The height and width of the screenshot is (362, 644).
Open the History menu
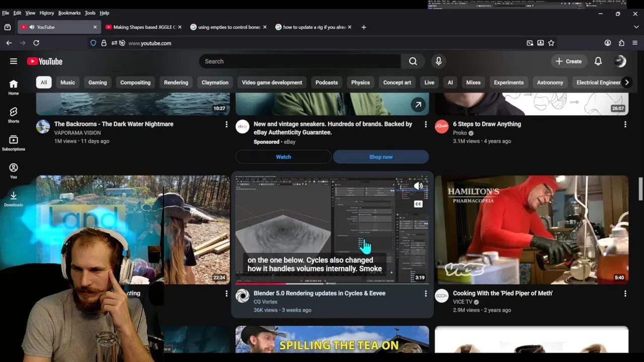coord(47,13)
